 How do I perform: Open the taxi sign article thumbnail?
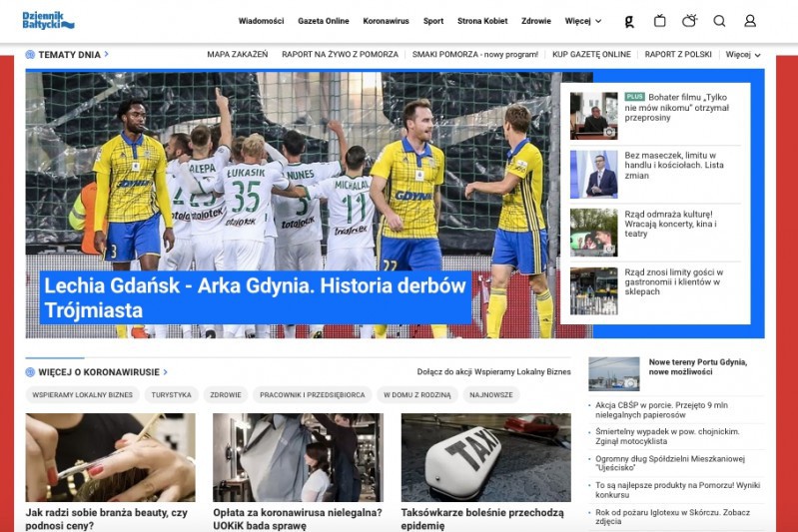[485, 457]
